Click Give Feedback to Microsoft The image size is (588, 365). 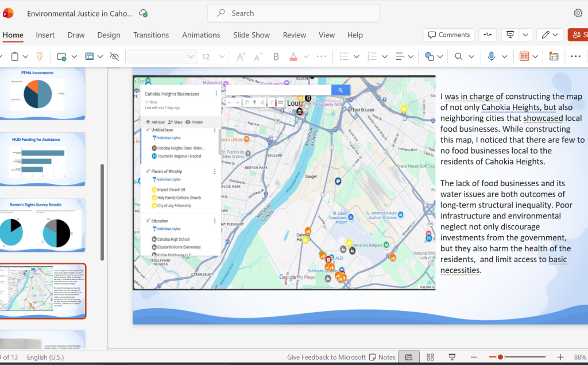pyautogui.click(x=326, y=357)
